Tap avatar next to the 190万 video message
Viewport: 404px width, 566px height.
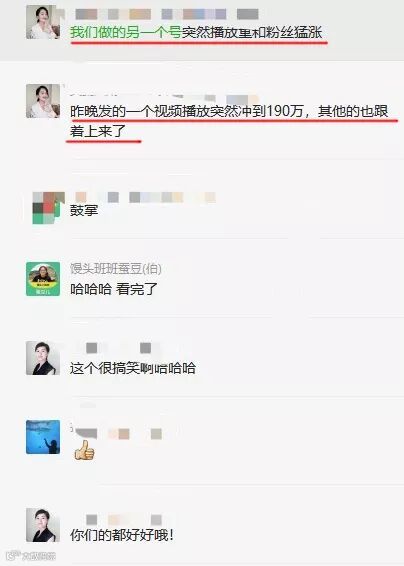tap(43, 101)
